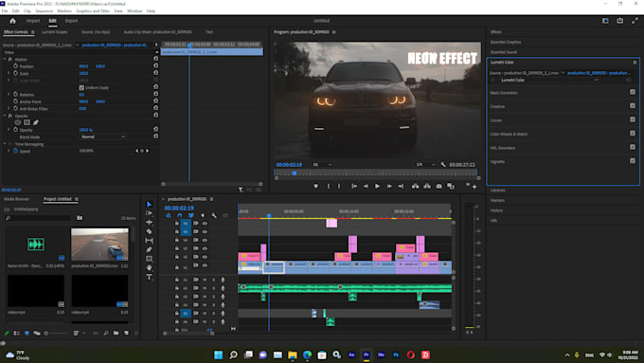Collapse the Motion effect group
The image size is (644, 363).
pos(5,59)
